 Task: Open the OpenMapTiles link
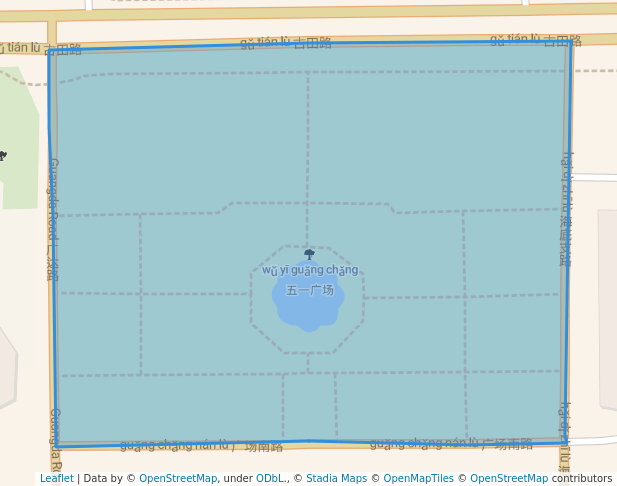(418, 478)
